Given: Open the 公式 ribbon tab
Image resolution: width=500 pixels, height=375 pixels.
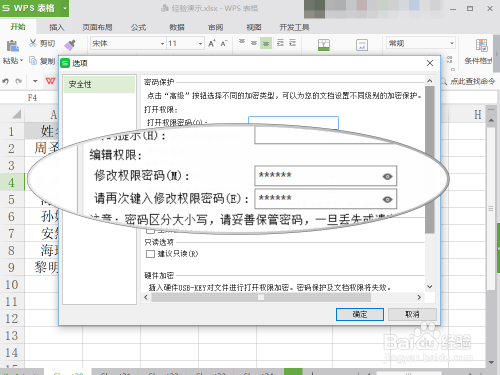Looking at the screenshot, I should pyautogui.click(x=138, y=27).
